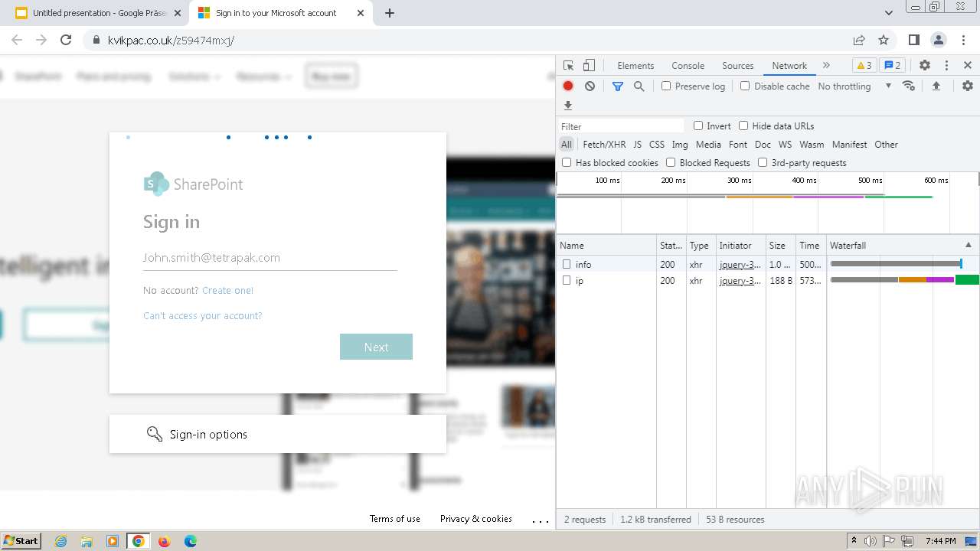The image size is (980, 551).
Task: Click Can't access your account link
Action: tap(202, 316)
